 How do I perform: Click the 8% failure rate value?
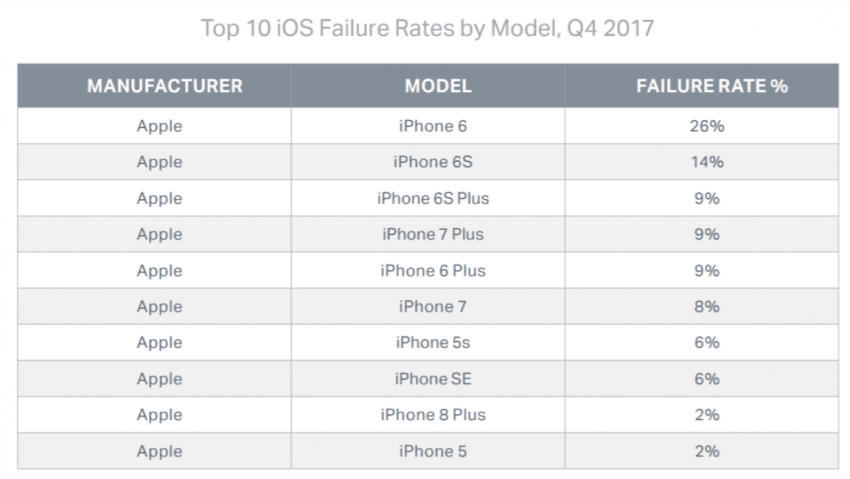tap(707, 307)
